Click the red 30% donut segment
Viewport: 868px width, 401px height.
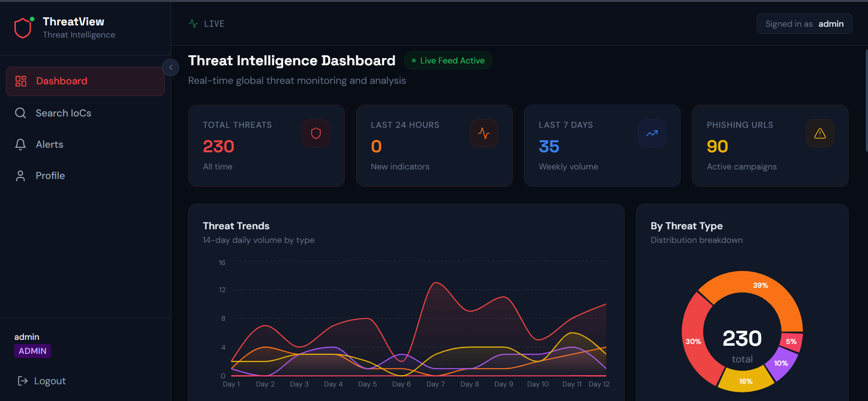(693, 342)
